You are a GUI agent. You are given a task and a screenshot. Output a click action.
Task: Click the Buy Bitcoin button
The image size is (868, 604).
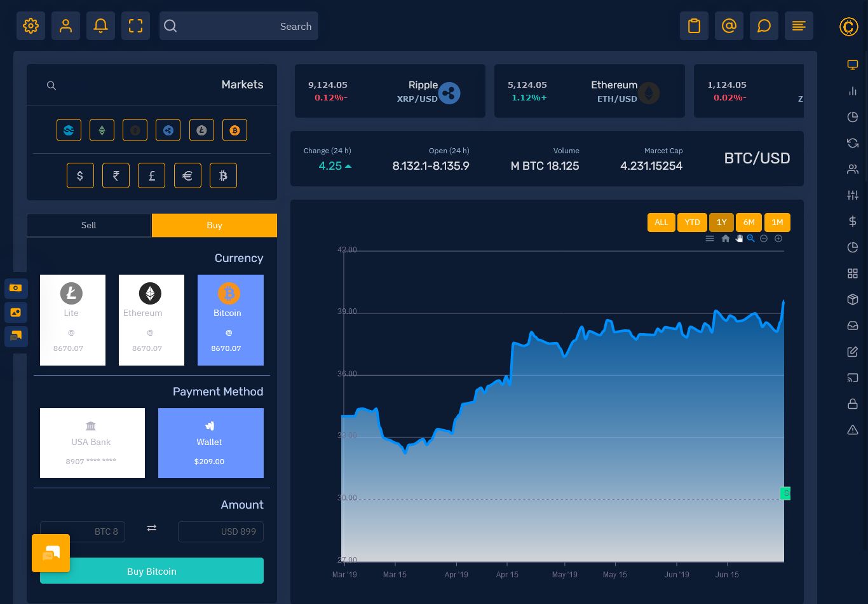(x=152, y=571)
